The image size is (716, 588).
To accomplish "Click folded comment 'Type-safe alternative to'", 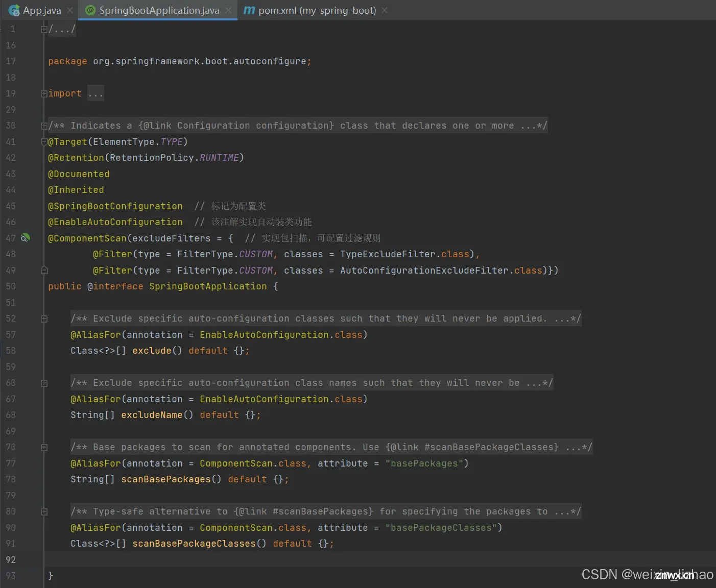I will tap(160, 511).
